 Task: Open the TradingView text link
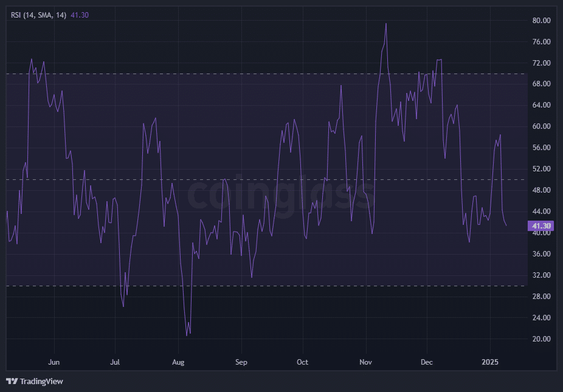[41, 382]
